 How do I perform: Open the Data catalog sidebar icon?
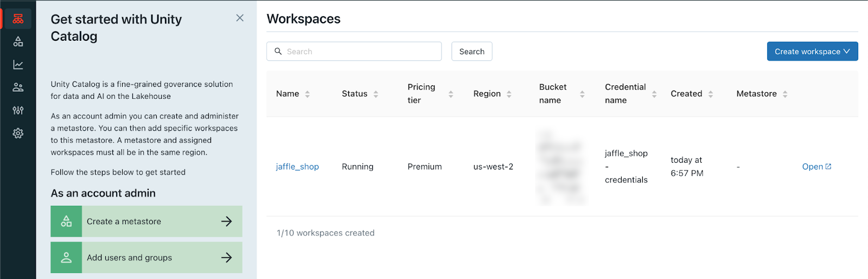point(18,42)
